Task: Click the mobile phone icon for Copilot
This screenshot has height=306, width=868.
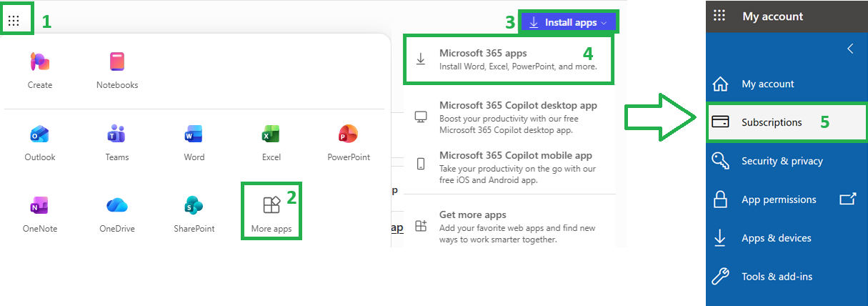Action: pos(421,164)
